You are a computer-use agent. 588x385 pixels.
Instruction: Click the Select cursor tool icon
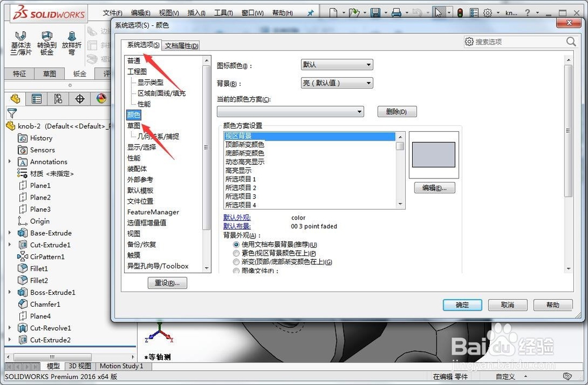click(x=438, y=13)
